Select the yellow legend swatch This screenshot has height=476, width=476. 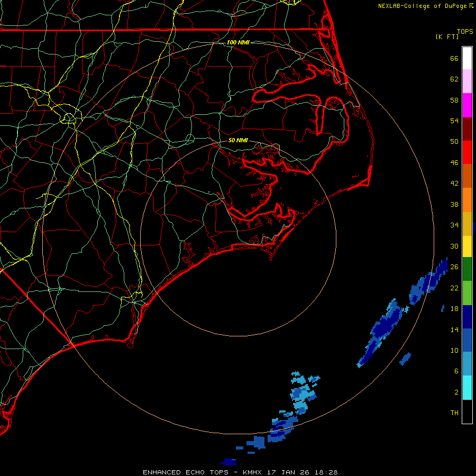[x=467, y=246]
